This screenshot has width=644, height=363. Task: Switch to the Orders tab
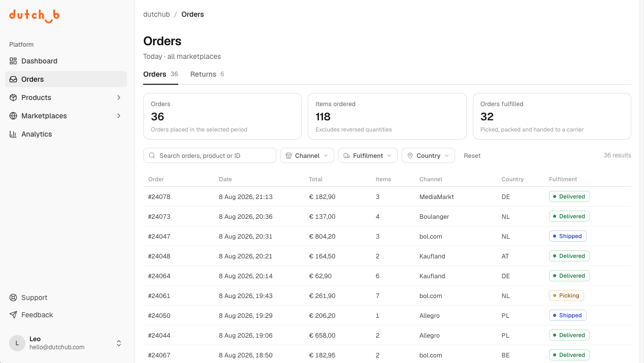160,74
